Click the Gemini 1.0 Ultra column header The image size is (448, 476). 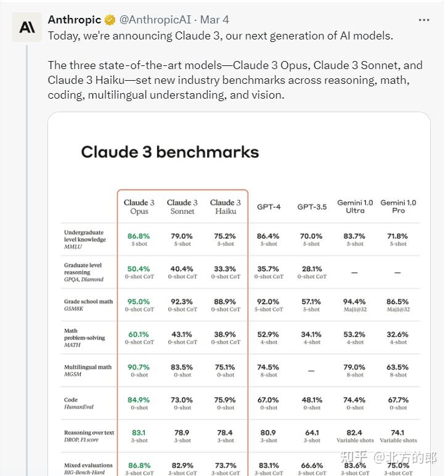pyautogui.click(x=355, y=207)
